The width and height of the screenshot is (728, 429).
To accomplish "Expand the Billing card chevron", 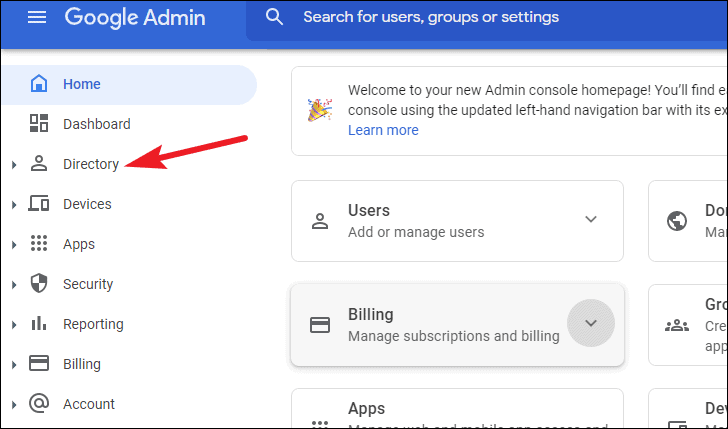I will [x=591, y=323].
